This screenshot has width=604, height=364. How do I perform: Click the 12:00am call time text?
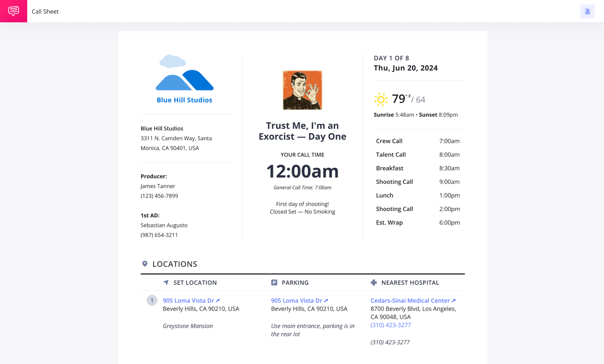302,171
